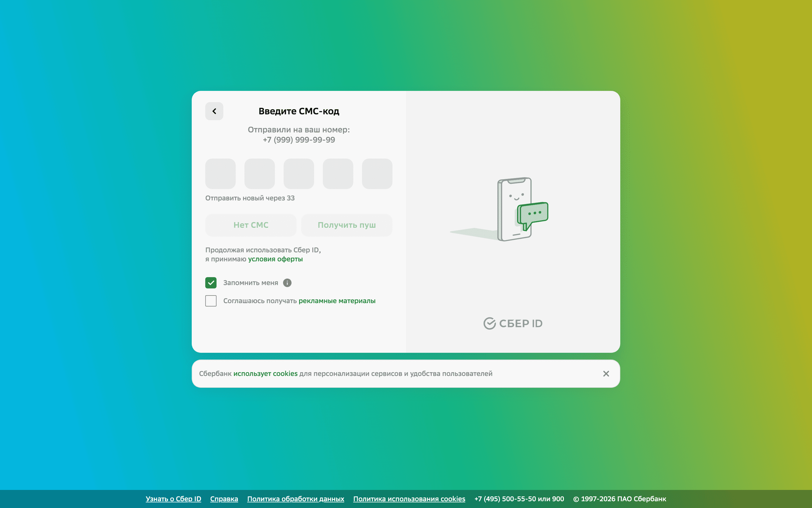The height and width of the screenshot is (508, 812).
Task: Open Политика обработки данных footer link
Action: click(295, 499)
